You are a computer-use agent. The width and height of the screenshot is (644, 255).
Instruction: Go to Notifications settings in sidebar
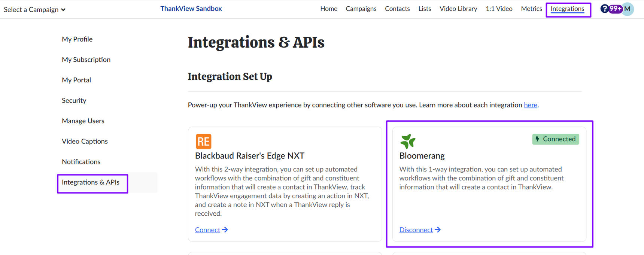tap(81, 162)
